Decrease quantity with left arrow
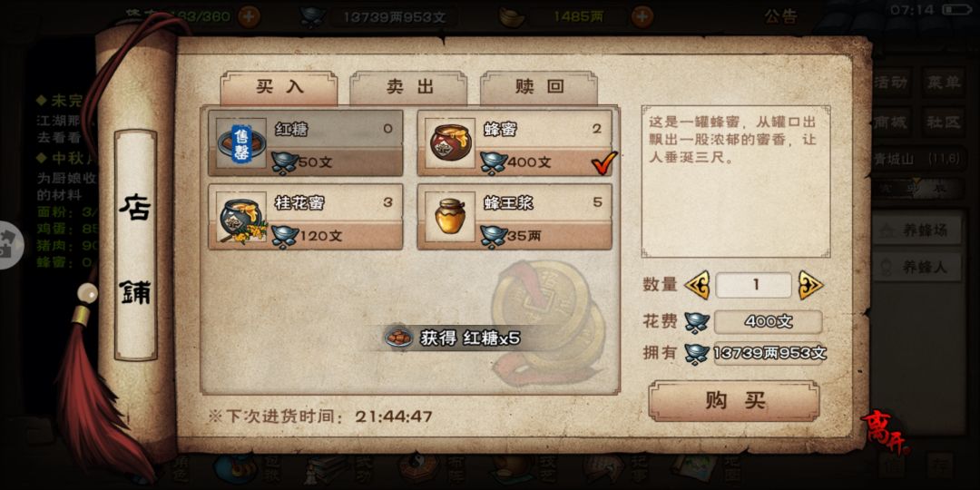980x490 pixels. 697,285
